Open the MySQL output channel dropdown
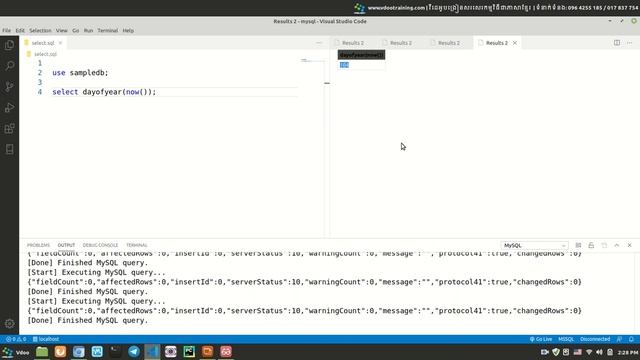This screenshot has height=360, width=640. 534,245
